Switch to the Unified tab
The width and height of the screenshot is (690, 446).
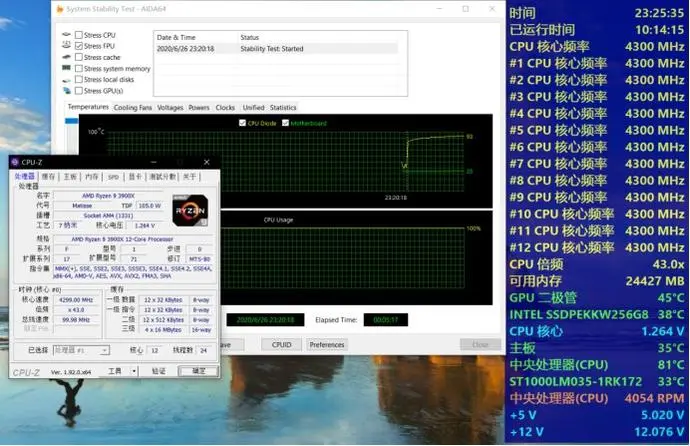253,107
